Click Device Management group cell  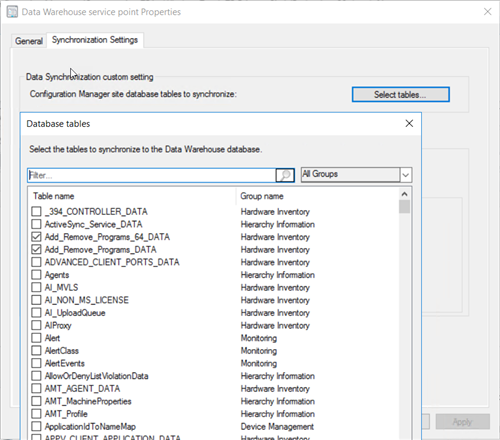pos(277,427)
